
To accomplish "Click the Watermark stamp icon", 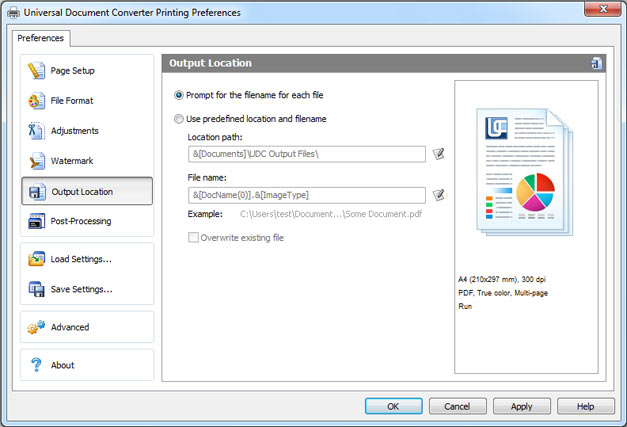I will coord(37,161).
